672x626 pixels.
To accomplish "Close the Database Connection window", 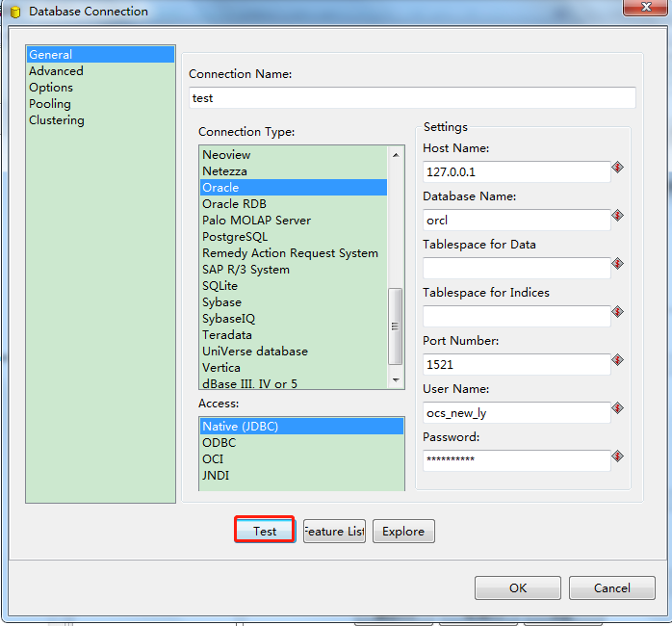I will point(645,8).
